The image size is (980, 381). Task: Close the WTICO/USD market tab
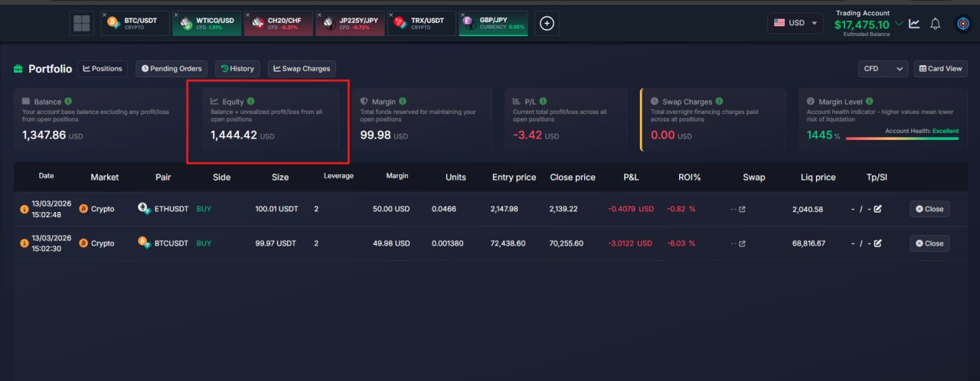[177, 15]
